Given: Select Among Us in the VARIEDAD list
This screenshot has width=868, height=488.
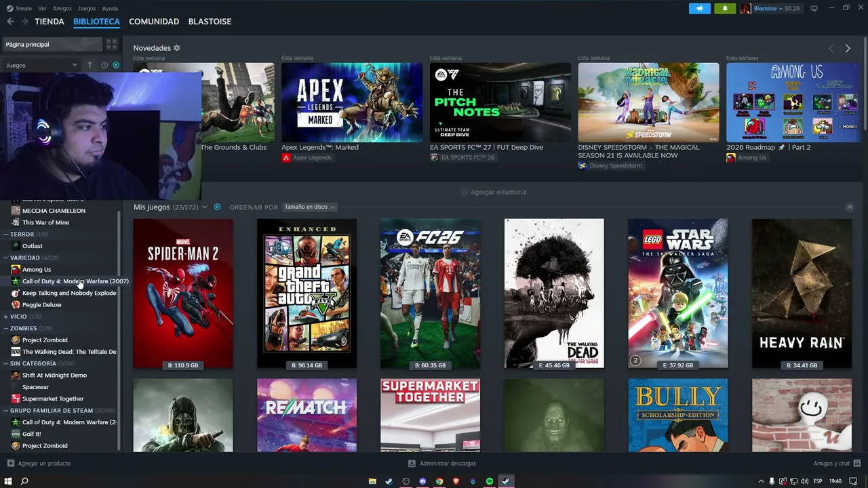Looking at the screenshot, I should pos(36,270).
